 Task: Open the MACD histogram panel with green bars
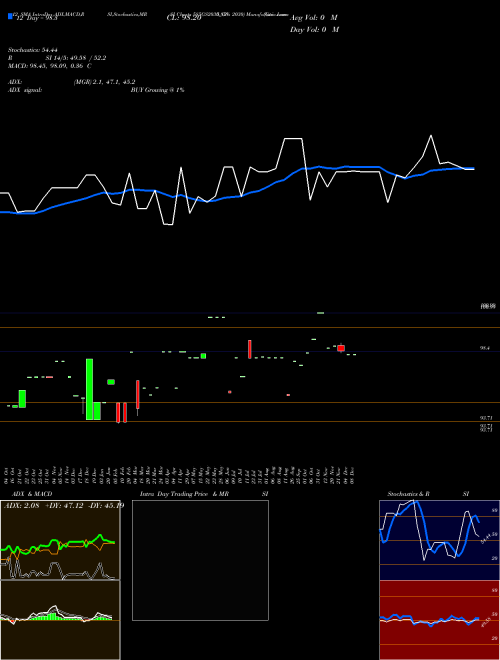[60, 620]
